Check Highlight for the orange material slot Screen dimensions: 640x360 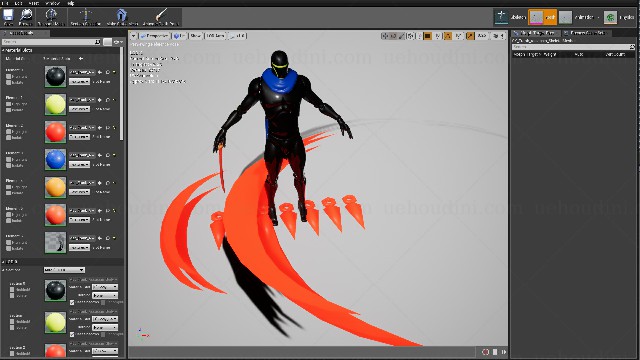8,187
